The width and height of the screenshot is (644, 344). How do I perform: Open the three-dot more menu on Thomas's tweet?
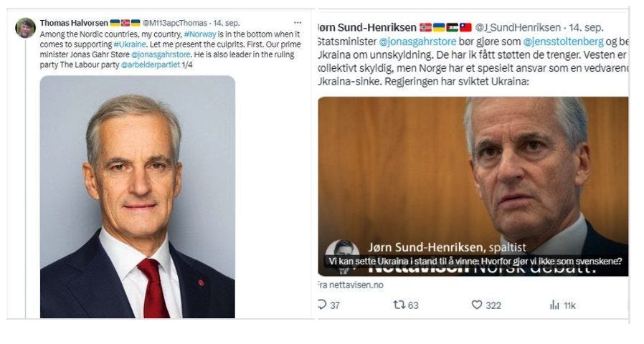(x=298, y=23)
